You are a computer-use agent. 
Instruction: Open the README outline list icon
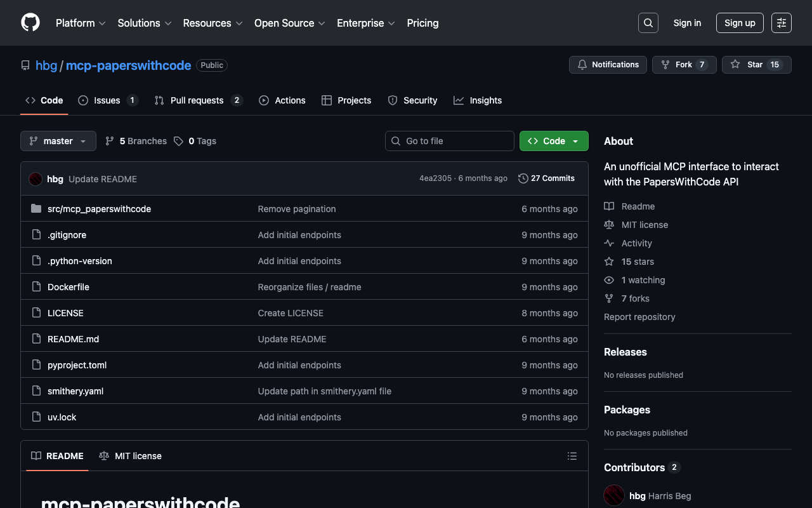572,456
